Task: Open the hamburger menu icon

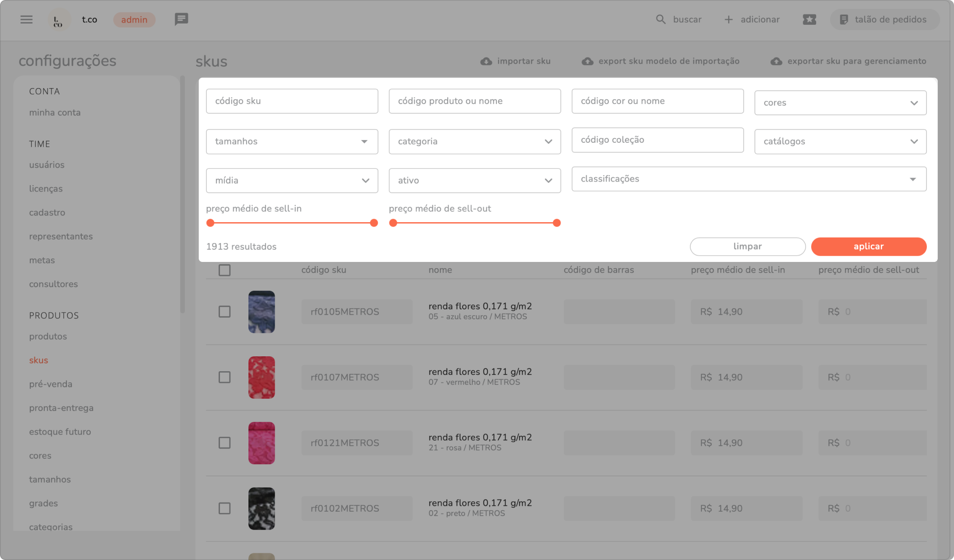Action: coord(26,19)
